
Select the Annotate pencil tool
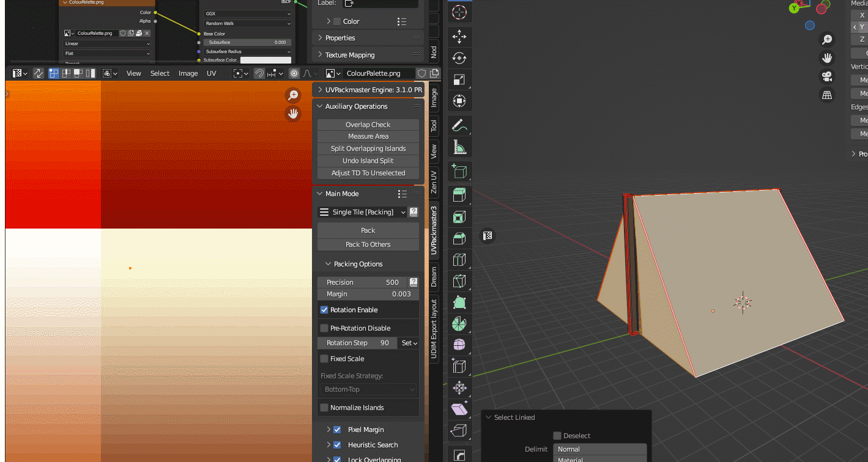(459, 126)
